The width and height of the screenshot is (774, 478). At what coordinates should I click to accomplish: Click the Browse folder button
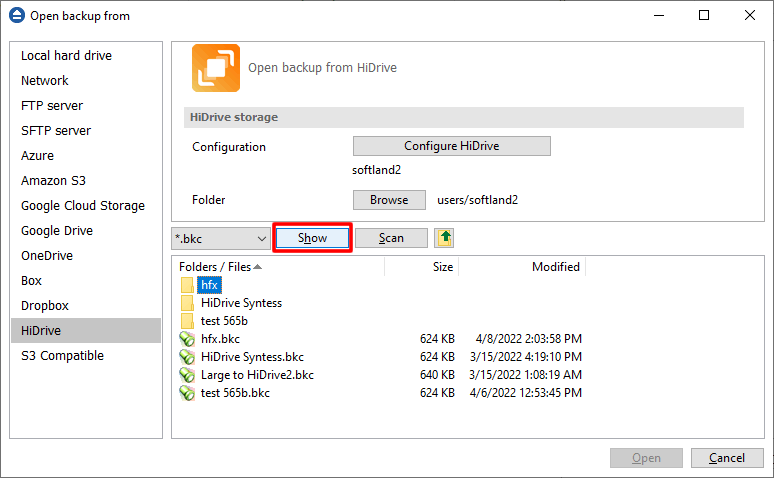click(x=389, y=200)
